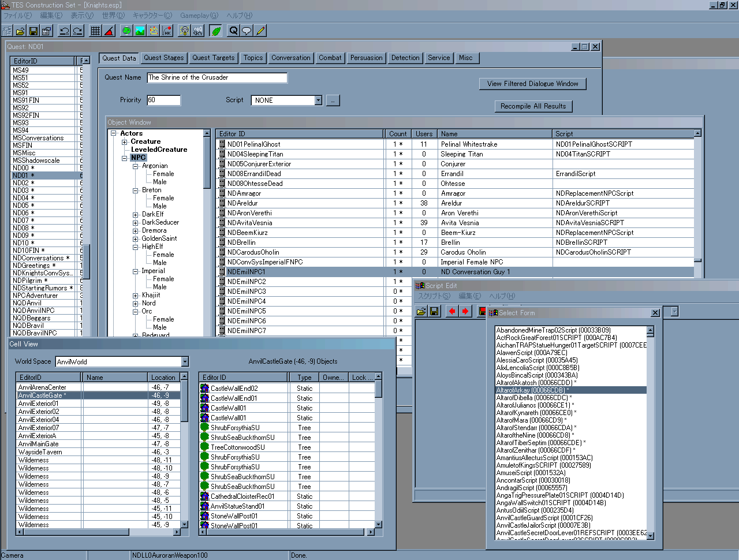The height and width of the screenshot is (560, 739).
Task: Click the Priority input field
Action: 164,100
